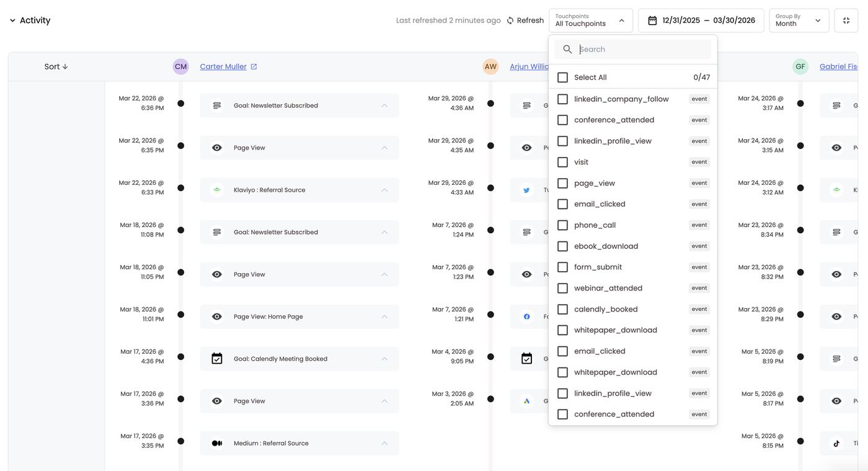Viewport: 868px width, 471px height.
Task: Click the timeline dot at Mar 22 6:36 PM
Action: pyautogui.click(x=181, y=104)
